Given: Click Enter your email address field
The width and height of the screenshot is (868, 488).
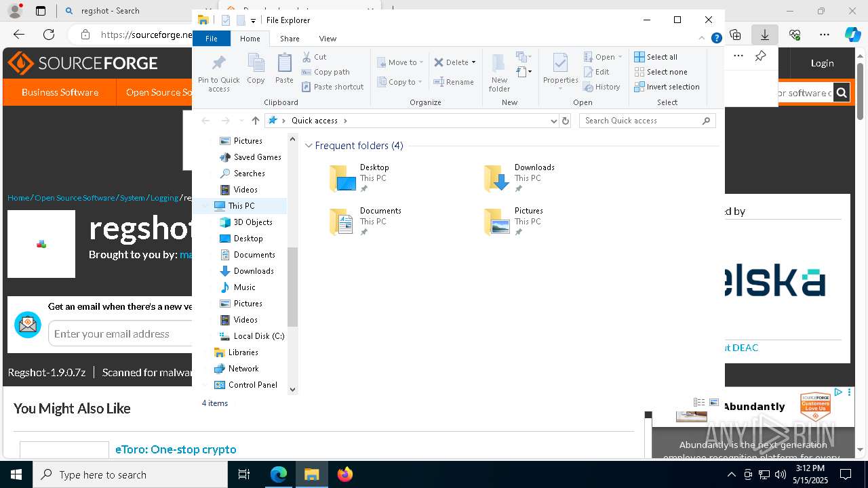Looking at the screenshot, I should [121, 333].
